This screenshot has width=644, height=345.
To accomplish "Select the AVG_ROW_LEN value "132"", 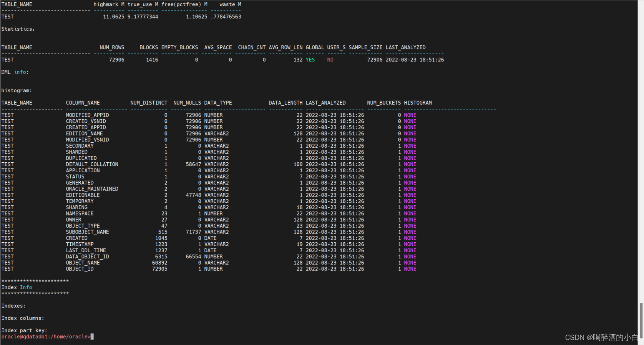I will (x=298, y=60).
